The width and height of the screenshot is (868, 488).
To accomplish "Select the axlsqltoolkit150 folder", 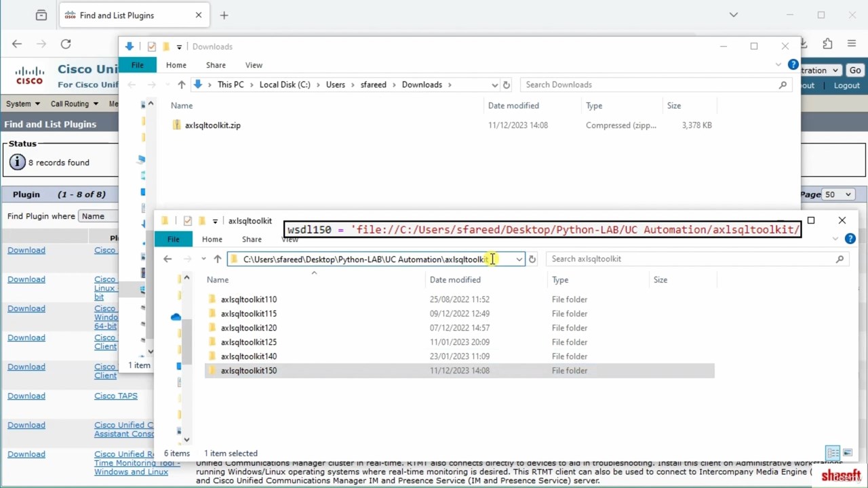I will point(249,371).
